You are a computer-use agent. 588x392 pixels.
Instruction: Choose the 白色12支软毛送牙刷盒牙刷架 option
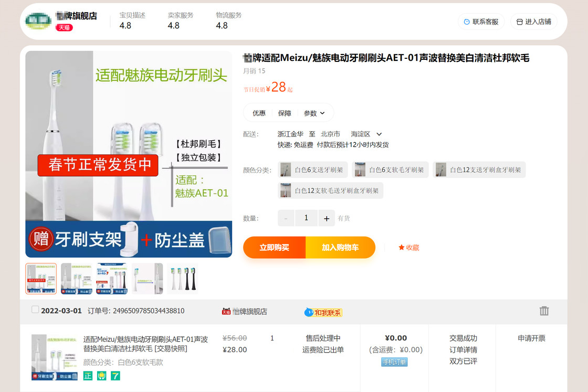[x=331, y=190]
